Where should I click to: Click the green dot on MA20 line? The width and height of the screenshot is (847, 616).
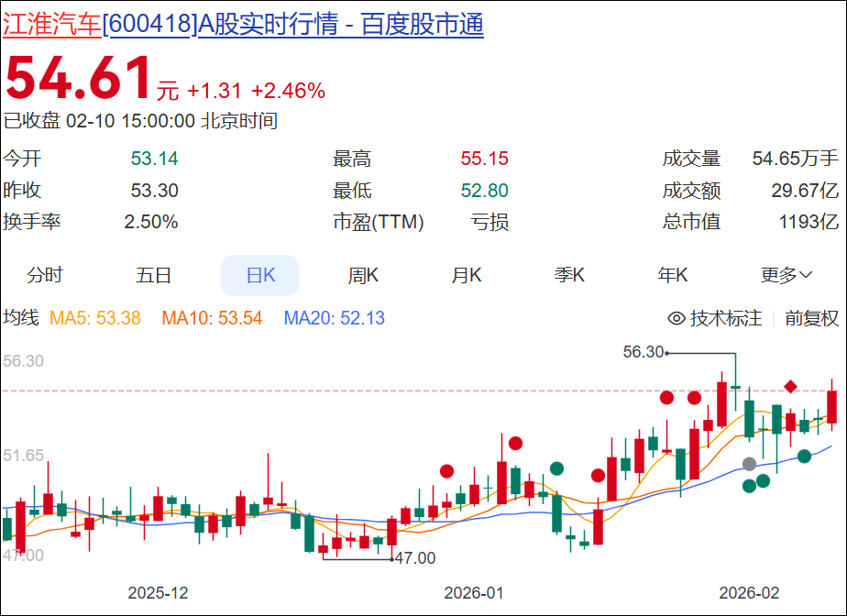click(804, 456)
